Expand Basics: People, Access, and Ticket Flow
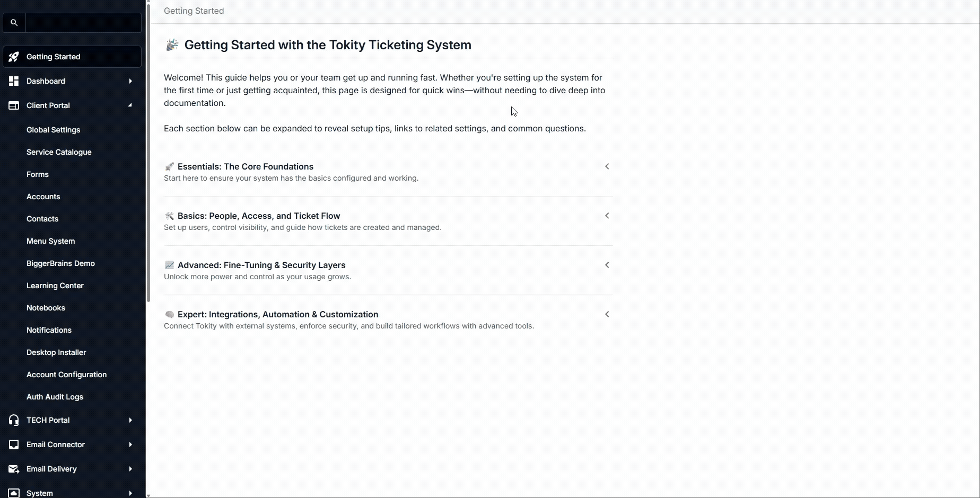This screenshot has width=980, height=498. tap(607, 216)
